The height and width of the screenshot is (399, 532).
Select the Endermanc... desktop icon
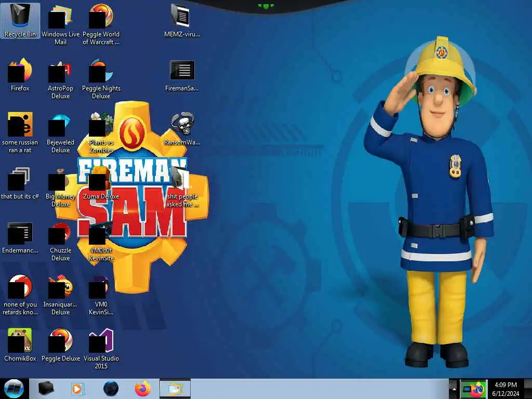tap(20, 237)
